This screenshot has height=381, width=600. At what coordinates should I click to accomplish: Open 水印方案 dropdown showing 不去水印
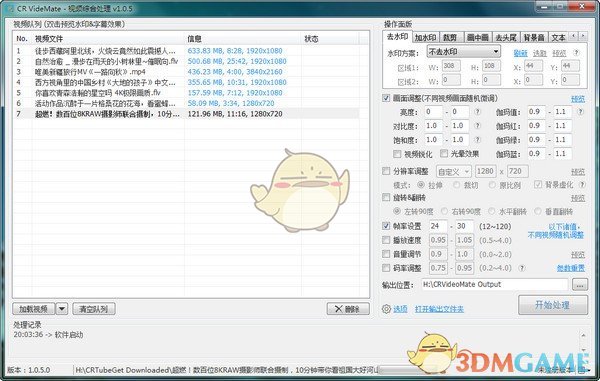coord(463,52)
